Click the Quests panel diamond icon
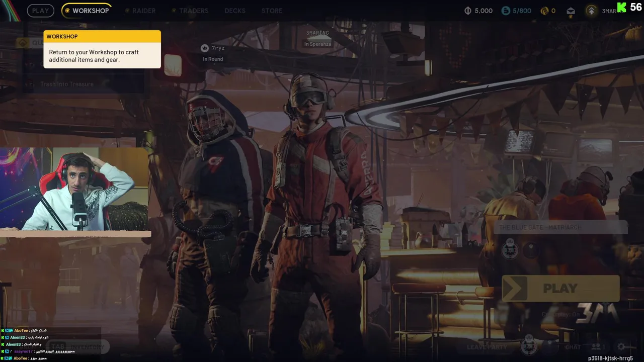Image resolution: width=644 pixels, height=362 pixels. pyautogui.click(x=23, y=43)
